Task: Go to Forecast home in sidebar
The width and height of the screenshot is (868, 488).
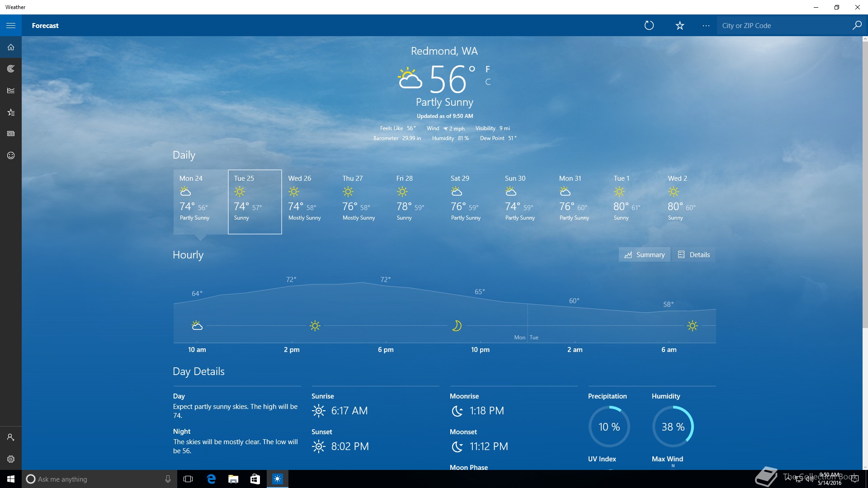Action: tap(11, 47)
